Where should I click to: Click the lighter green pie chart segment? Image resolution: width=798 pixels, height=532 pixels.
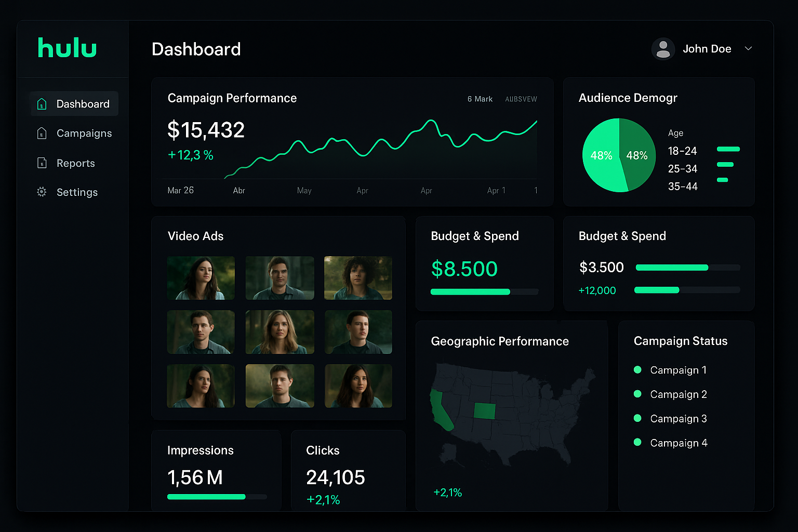tap(601, 156)
